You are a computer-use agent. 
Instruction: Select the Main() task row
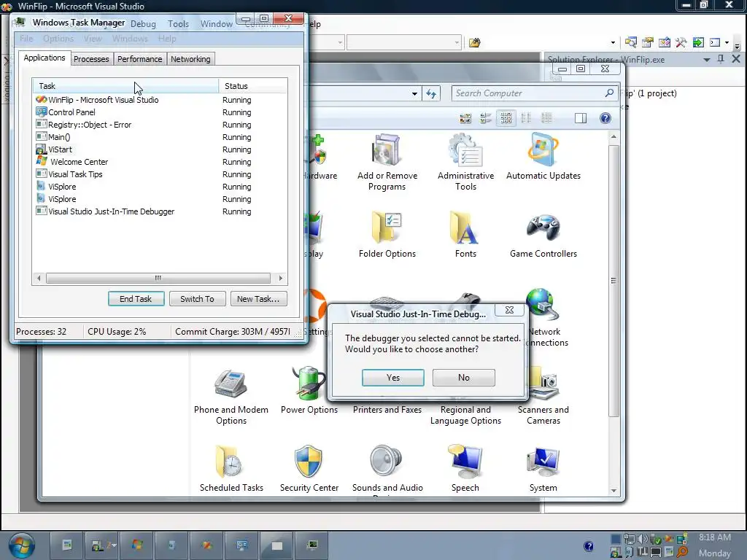click(160, 137)
